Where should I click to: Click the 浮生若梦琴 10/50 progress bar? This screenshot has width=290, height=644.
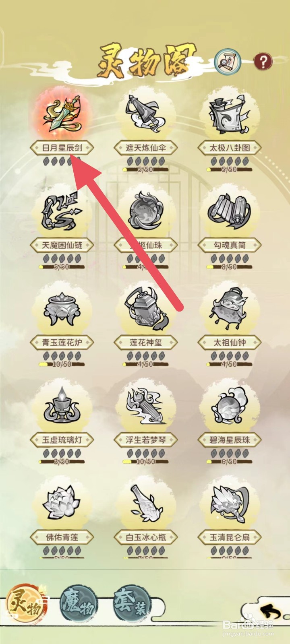pyautogui.click(x=145, y=462)
